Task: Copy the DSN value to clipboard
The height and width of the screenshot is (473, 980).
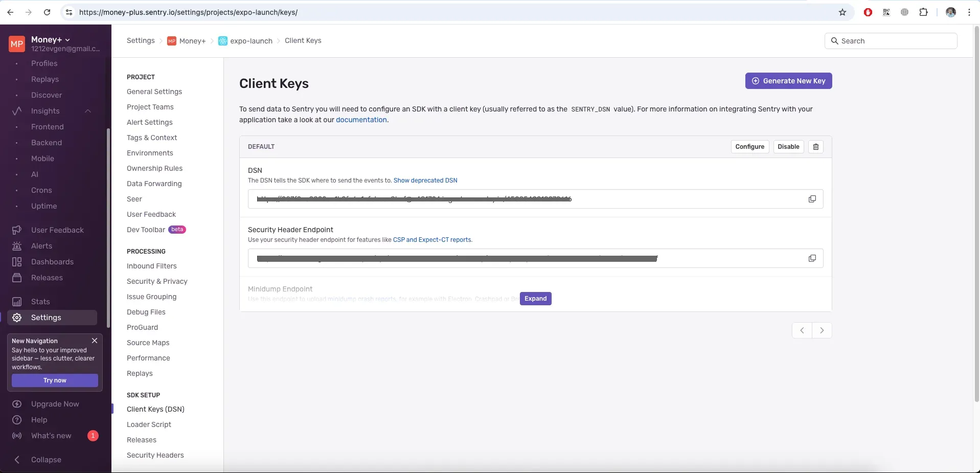Action: click(812, 199)
